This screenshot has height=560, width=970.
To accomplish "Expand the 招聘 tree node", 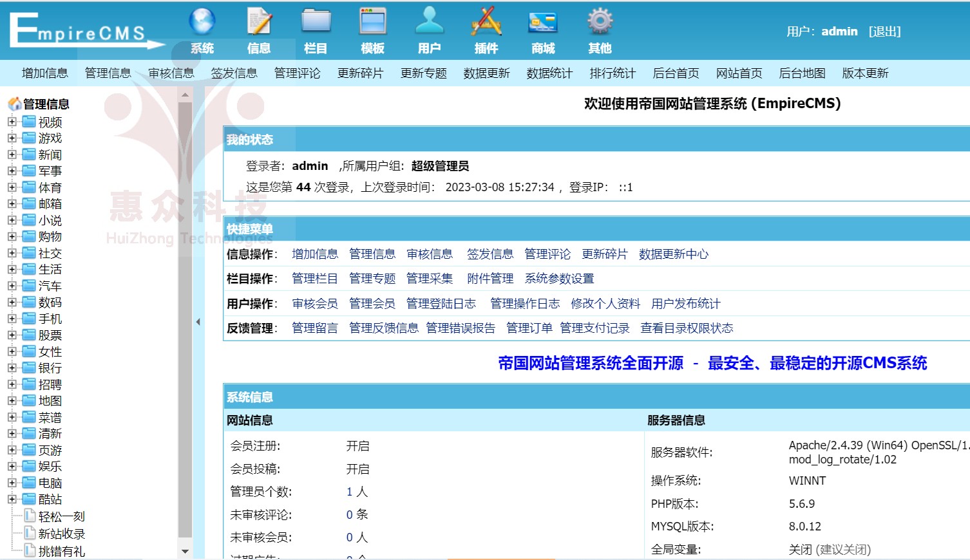I will pyautogui.click(x=12, y=384).
